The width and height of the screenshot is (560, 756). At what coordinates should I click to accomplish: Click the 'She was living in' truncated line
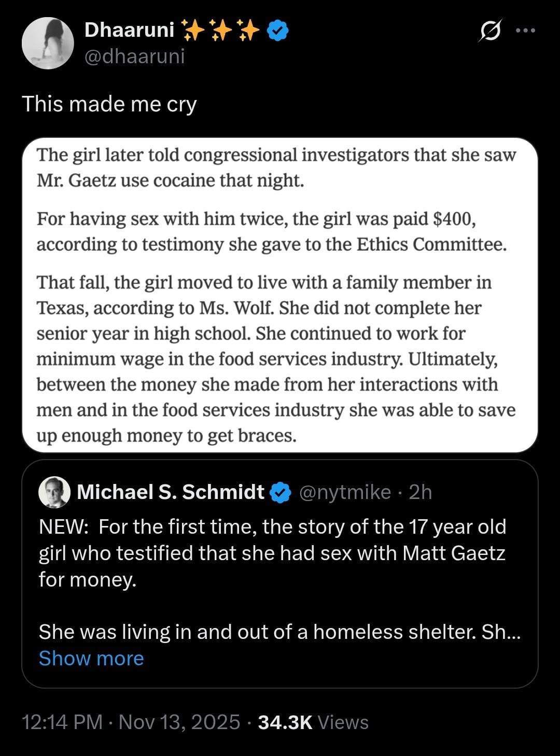pos(279,632)
